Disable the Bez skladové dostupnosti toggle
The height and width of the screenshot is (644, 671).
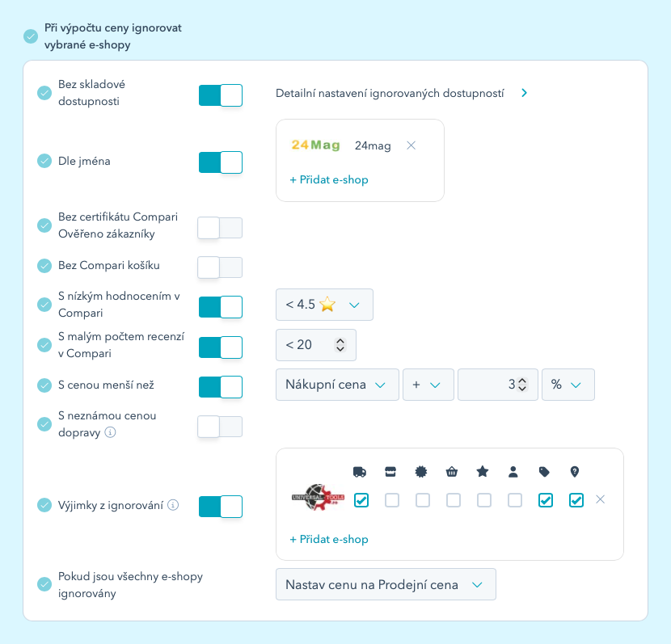point(221,95)
